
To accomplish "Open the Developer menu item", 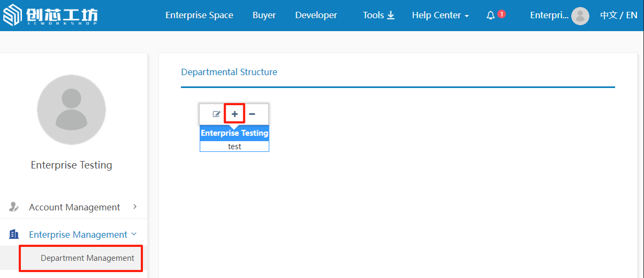I will coord(316,16).
